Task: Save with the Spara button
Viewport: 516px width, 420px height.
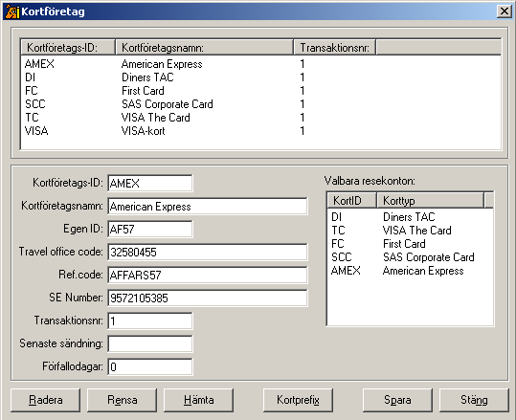Action: (x=397, y=400)
